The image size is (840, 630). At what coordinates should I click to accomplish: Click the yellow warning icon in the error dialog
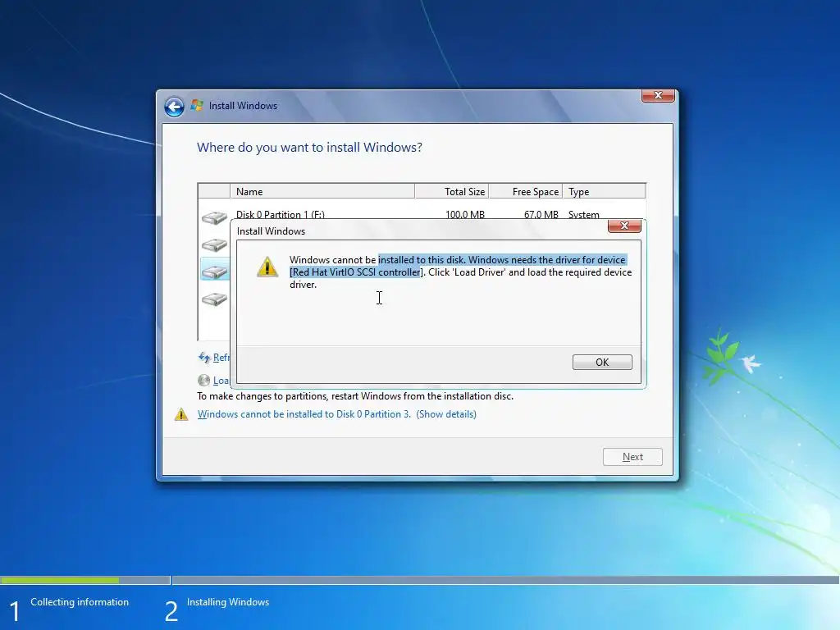(x=267, y=267)
